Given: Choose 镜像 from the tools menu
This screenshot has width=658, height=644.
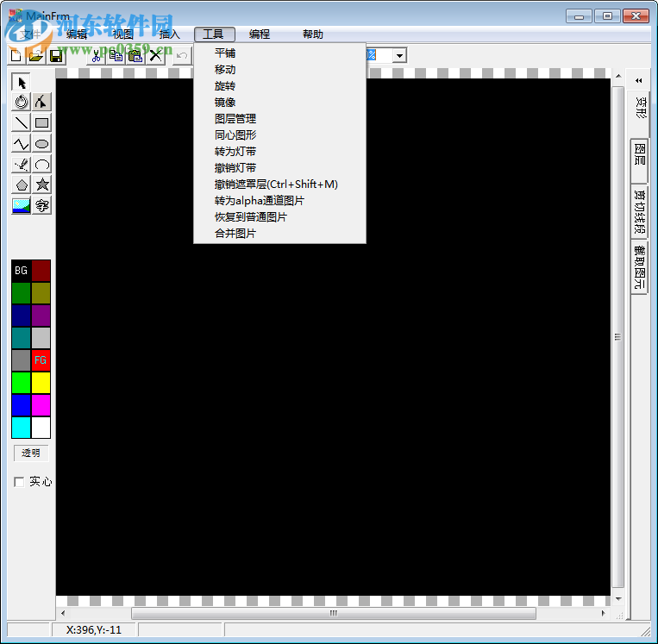Looking at the screenshot, I should click(279, 102).
